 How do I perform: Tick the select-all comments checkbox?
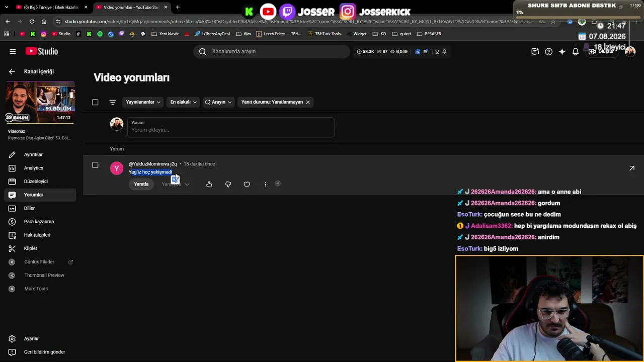pyautogui.click(x=95, y=102)
